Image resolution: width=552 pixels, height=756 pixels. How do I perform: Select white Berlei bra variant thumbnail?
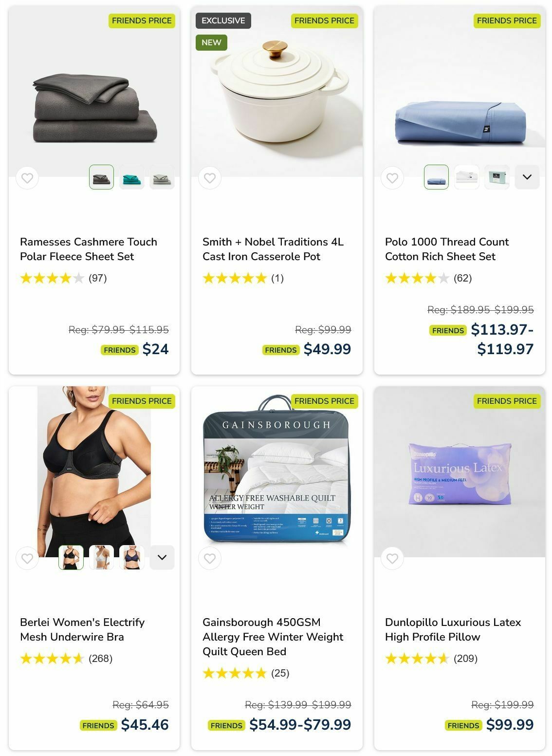tap(102, 557)
